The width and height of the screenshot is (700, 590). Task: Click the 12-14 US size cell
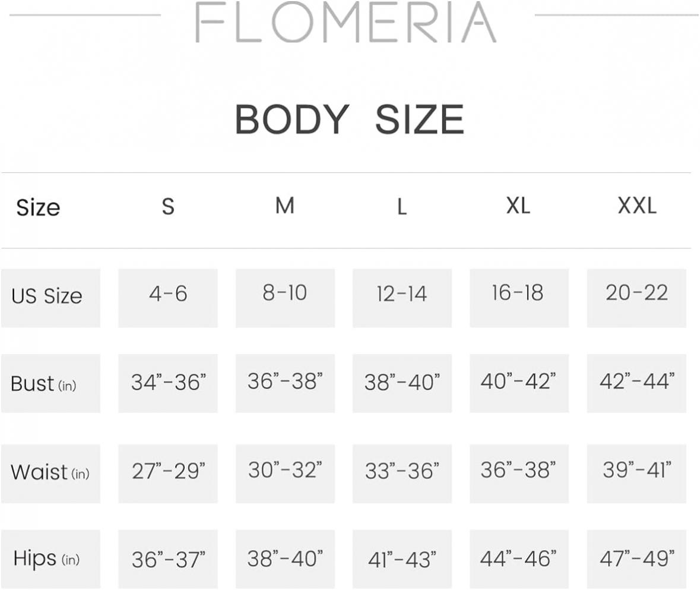point(402,298)
